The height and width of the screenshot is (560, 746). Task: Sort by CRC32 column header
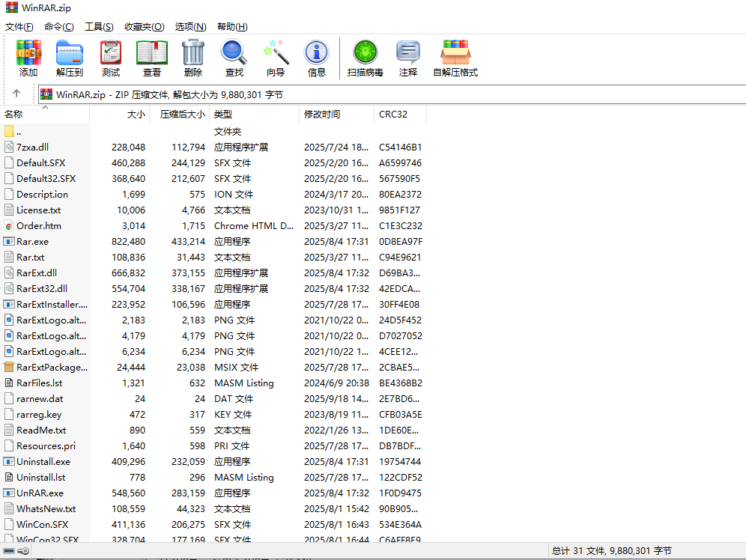[x=400, y=114]
